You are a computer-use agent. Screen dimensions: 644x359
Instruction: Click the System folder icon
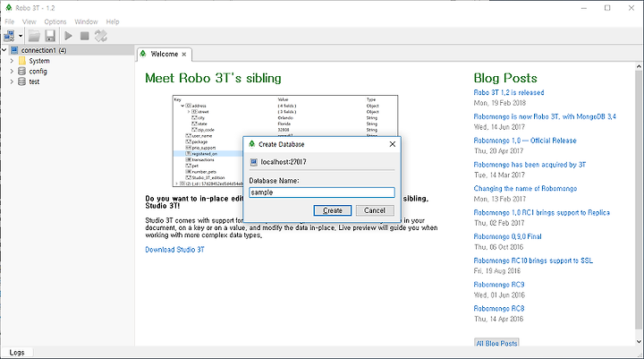coord(22,61)
